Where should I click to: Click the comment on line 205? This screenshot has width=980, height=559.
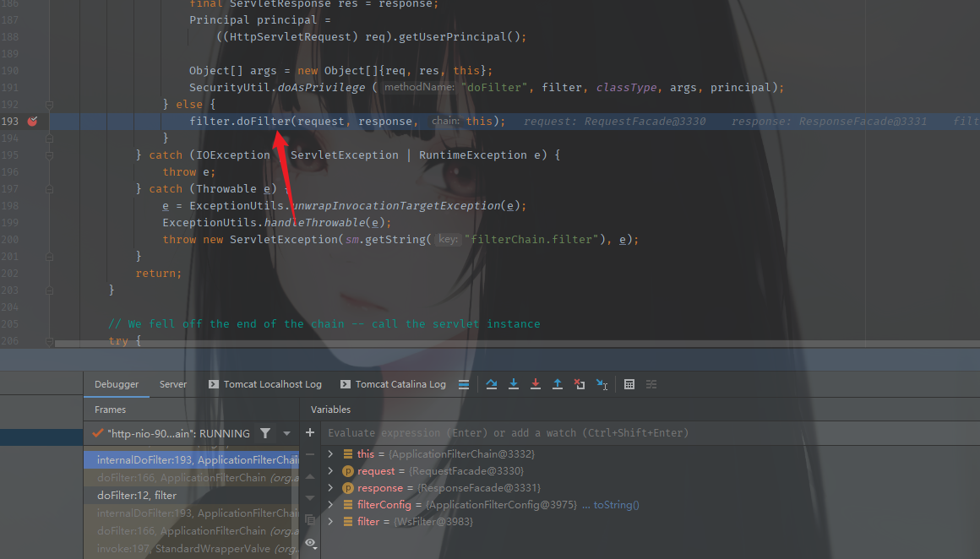pos(324,323)
